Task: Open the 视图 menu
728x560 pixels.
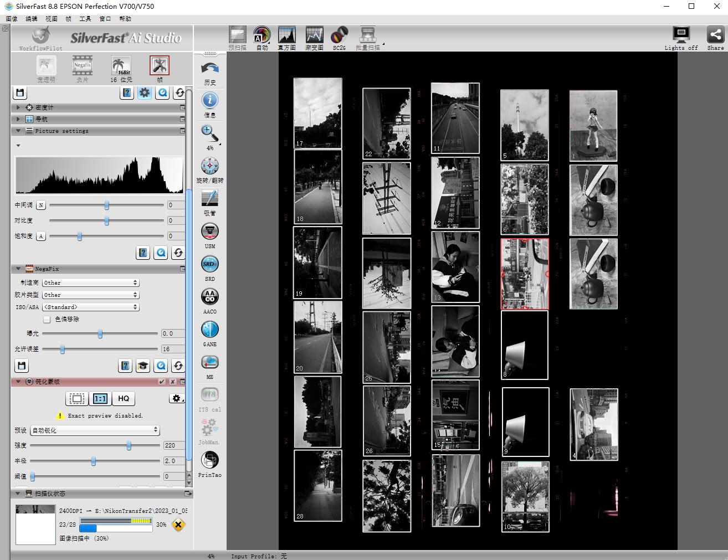Action: point(51,19)
